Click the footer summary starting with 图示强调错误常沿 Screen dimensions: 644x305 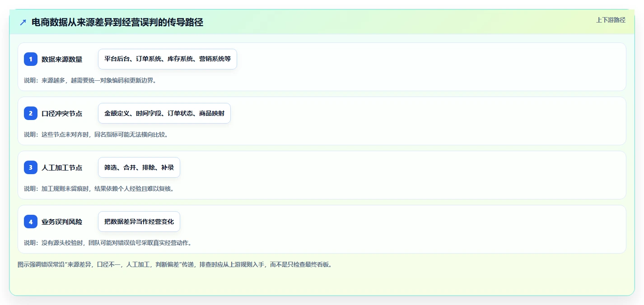(x=175, y=264)
